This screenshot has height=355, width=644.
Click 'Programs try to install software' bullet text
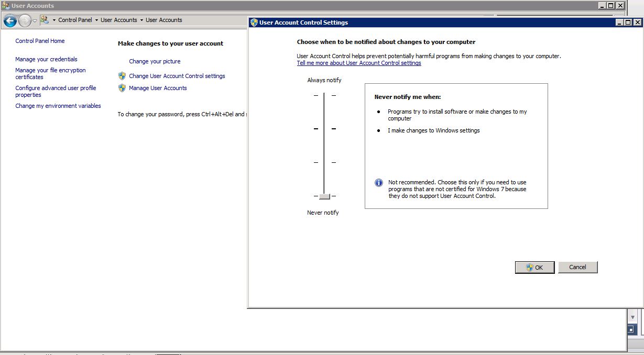457,115
